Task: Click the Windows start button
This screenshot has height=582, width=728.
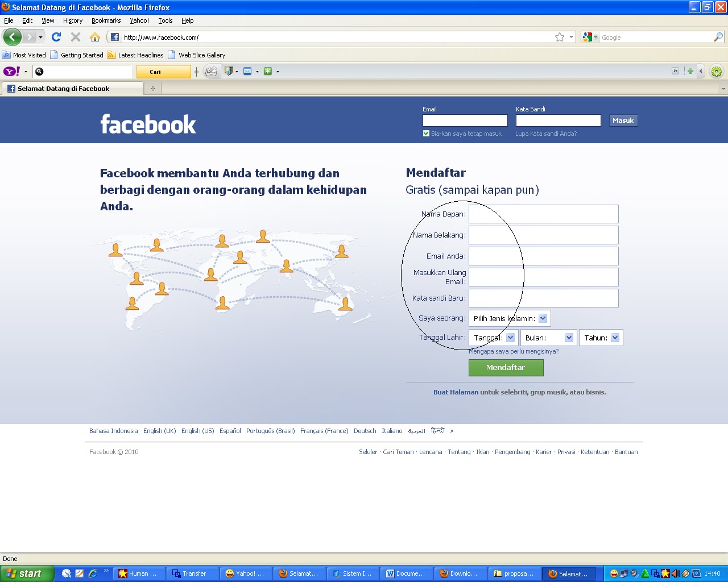Action: (x=27, y=573)
